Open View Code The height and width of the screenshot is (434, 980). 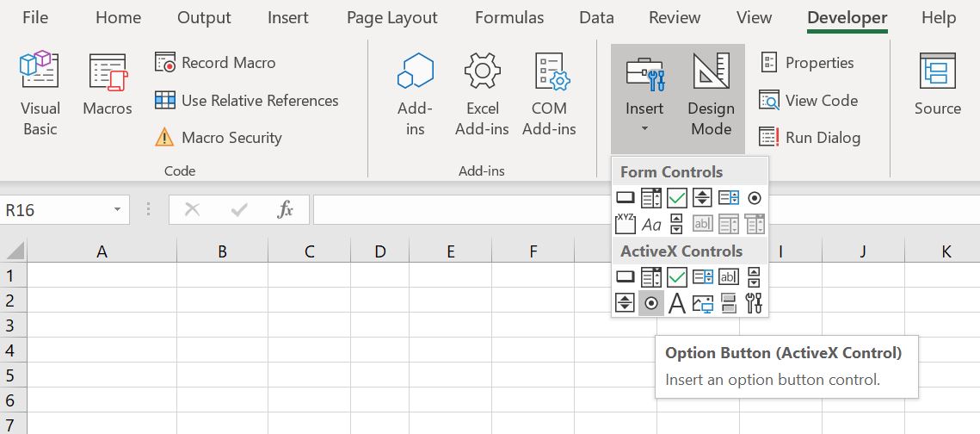click(x=809, y=100)
